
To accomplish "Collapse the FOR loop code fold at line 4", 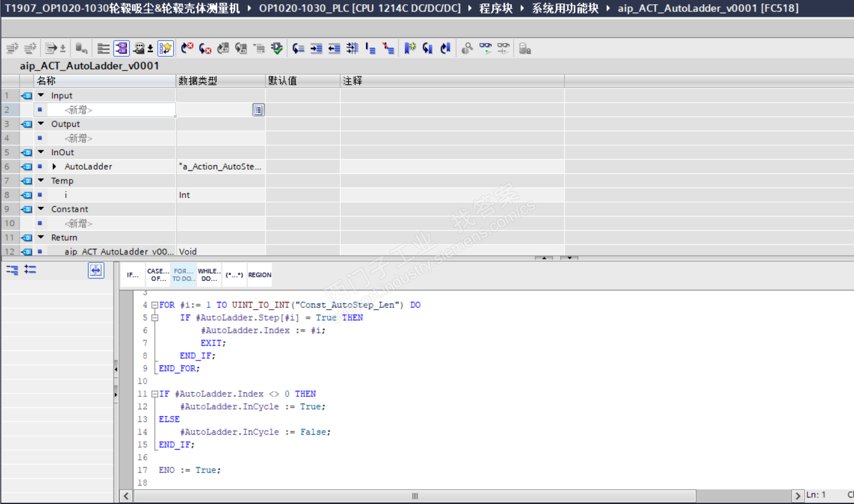I will click(x=154, y=305).
